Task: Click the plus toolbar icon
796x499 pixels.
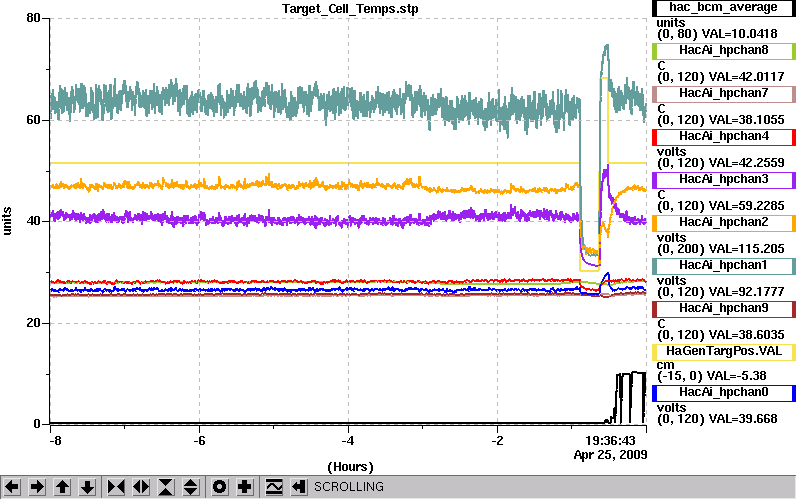Action: point(245,487)
